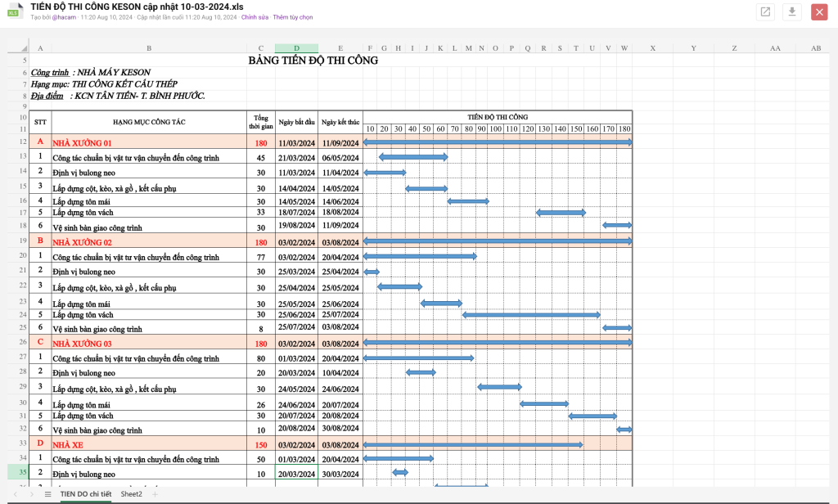Select row 26 header
Image resolution: width=838 pixels, height=504 pixels.
pyautogui.click(x=18, y=341)
